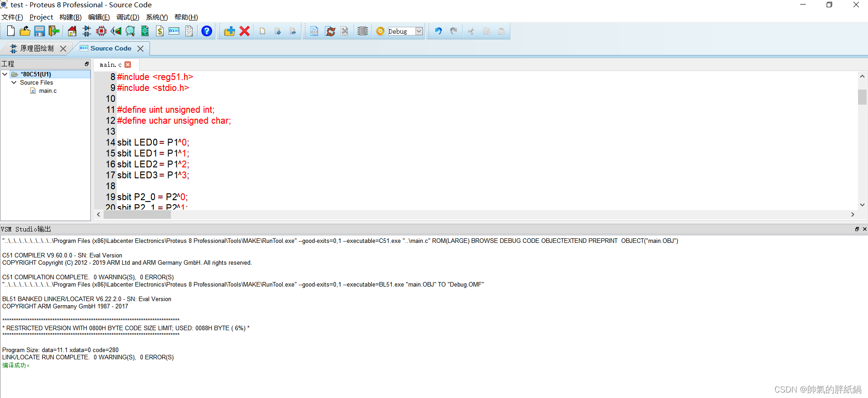Close the VSM Studio output panel

pyautogui.click(x=864, y=229)
